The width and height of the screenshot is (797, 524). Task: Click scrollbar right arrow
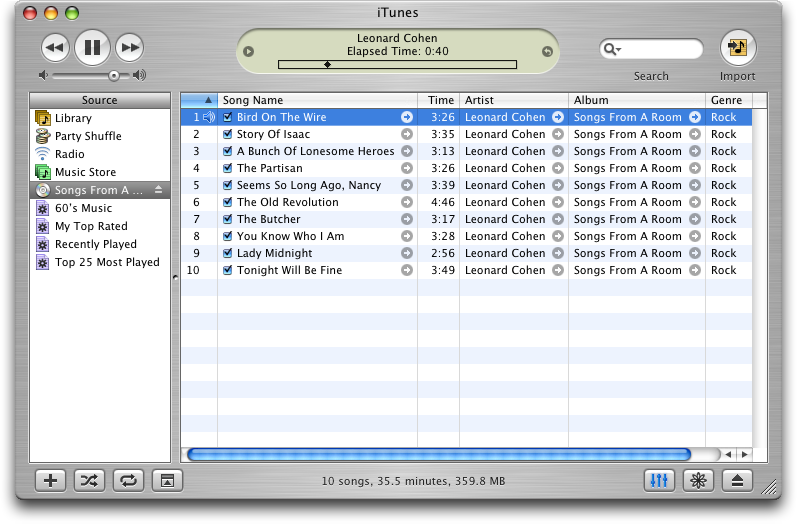[745, 454]
